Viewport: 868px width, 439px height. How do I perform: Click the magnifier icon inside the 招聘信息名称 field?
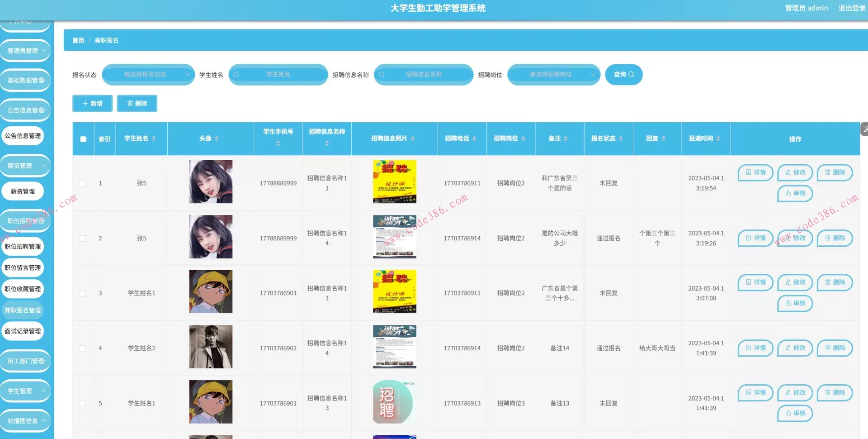point(381,75)
